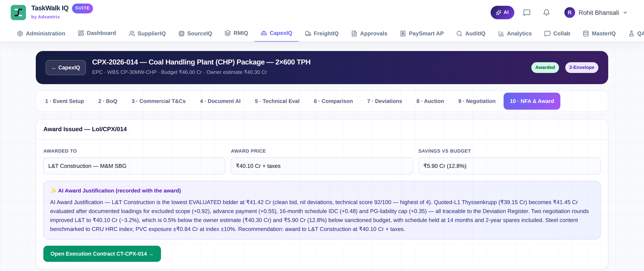Click the RMIQ layers icon

[228, 33]
